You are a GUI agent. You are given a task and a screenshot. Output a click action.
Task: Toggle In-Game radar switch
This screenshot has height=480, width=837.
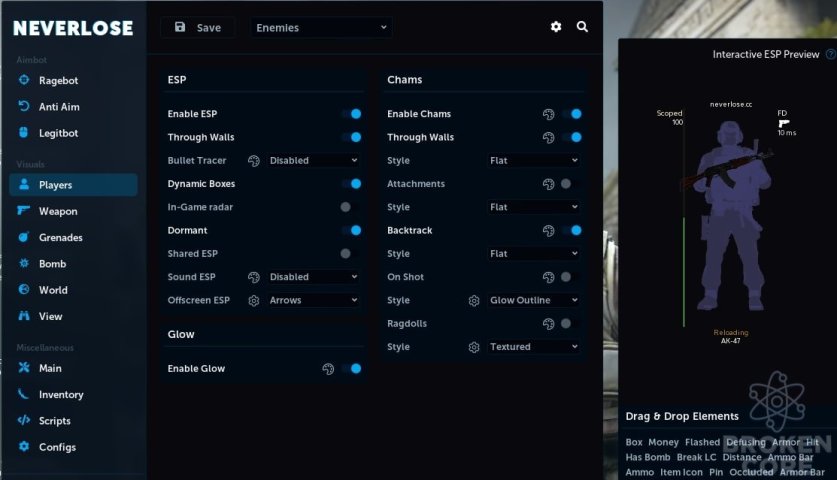350,207
